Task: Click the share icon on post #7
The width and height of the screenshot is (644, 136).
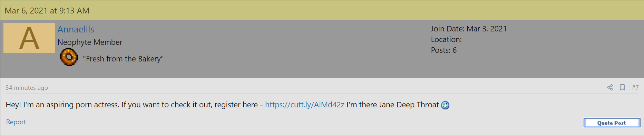Action: click(610, 87)
